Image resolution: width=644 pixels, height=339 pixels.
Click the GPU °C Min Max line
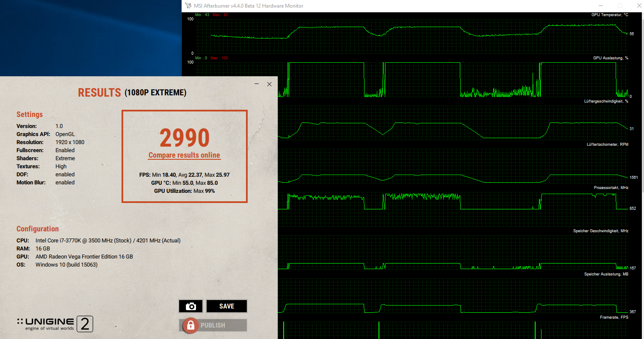coord(185,183)
